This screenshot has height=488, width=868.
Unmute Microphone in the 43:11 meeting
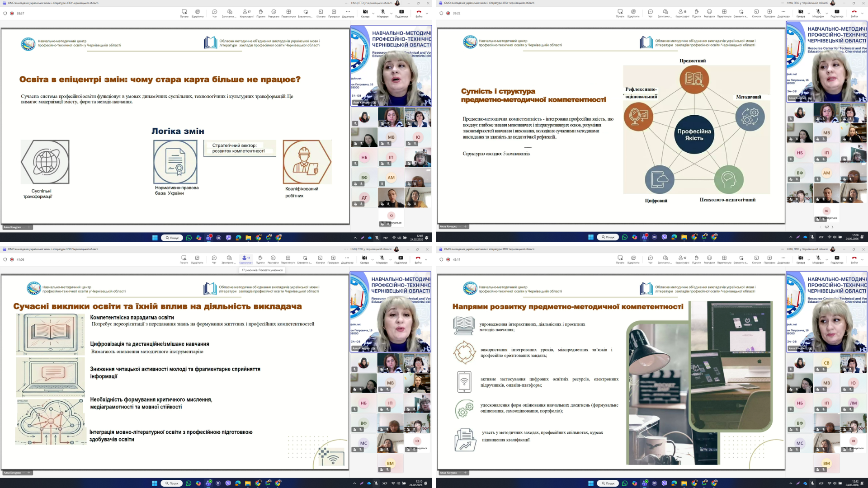click(x=818, y=259)
